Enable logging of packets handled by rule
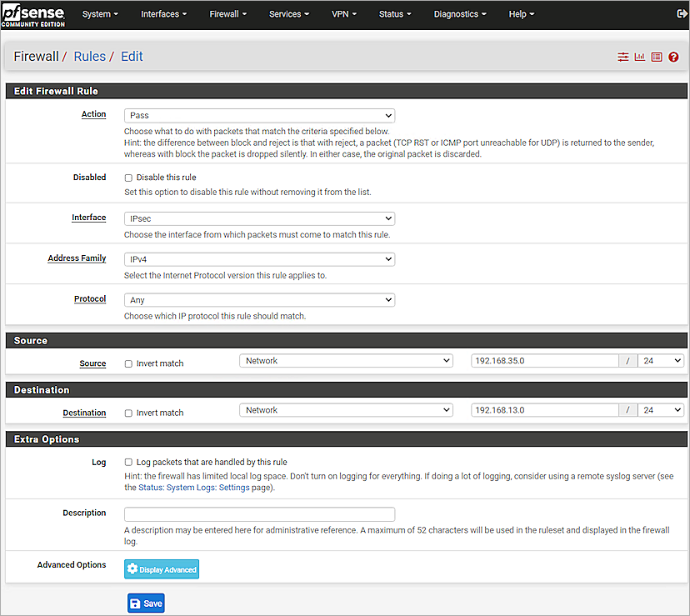This screenshot has width=690, height=616. (127, 462)
